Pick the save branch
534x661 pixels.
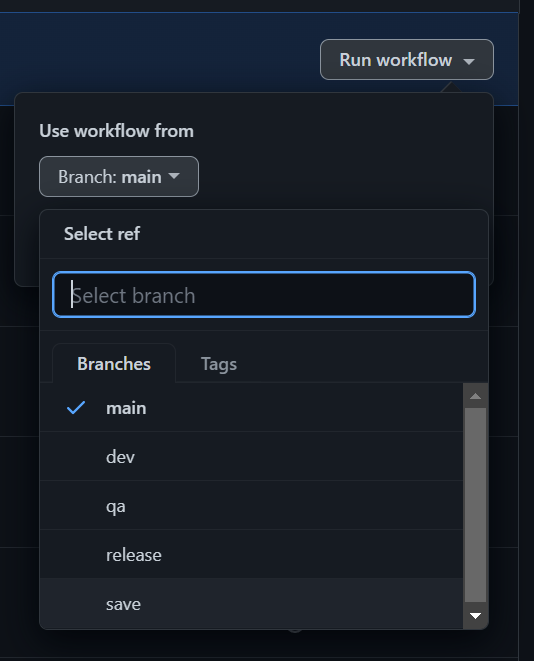pos(252,604)
